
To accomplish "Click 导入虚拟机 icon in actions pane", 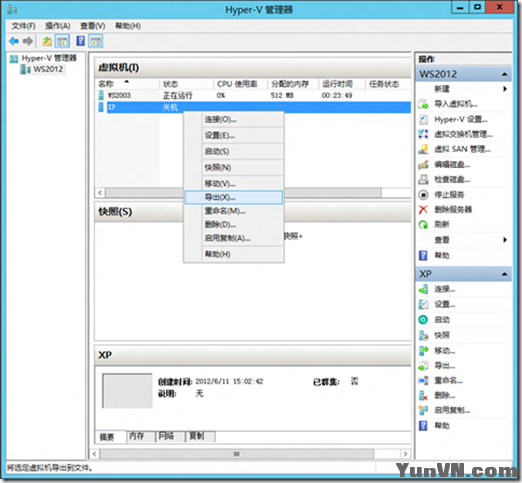I will click(x=423, y=104).
